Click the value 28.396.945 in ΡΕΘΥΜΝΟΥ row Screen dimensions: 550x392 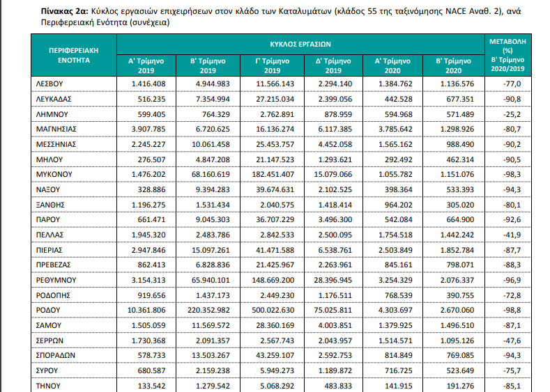(x=333, y=281)
